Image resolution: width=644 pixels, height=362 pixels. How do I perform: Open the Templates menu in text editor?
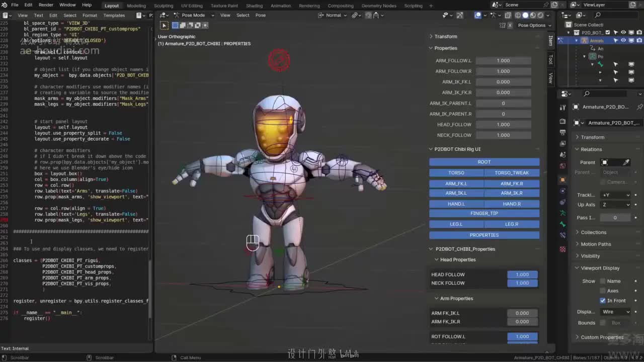[114, 15]
